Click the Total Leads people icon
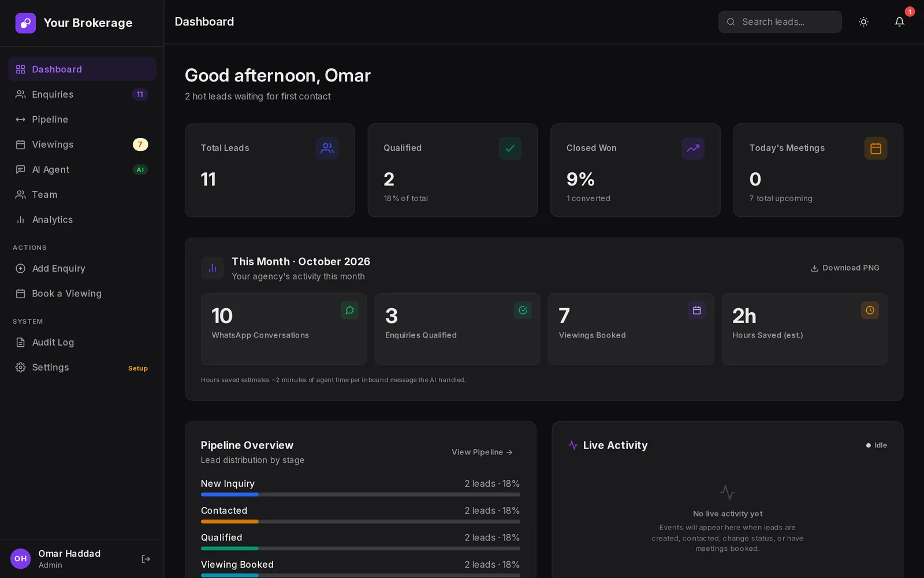 pos(327,149)
